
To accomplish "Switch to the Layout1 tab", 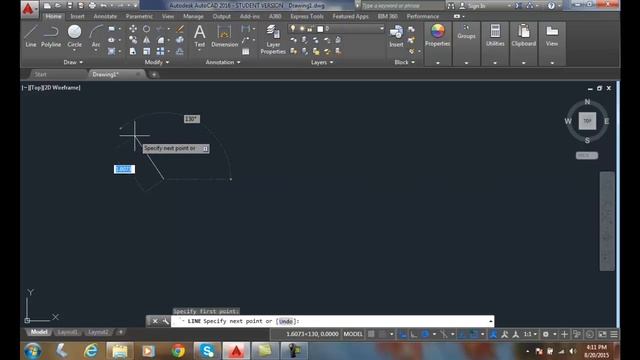I will click(68, 332).
